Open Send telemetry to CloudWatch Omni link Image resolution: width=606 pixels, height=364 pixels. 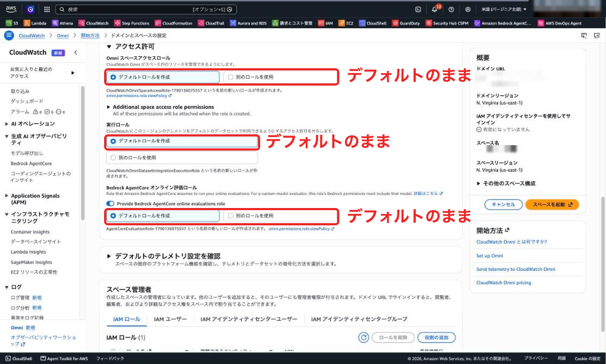coord(515,269)
